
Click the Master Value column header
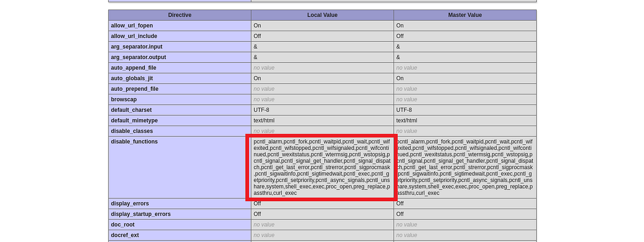click(465, 15)
